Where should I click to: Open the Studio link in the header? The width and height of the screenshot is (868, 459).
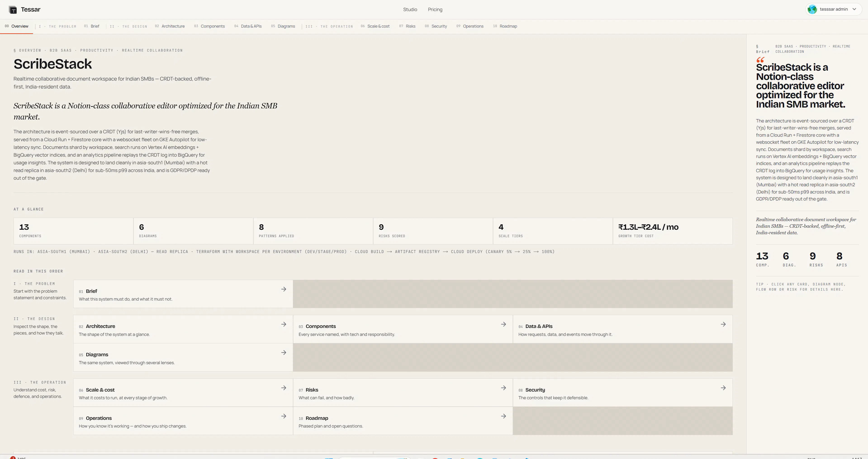(410, 10)
